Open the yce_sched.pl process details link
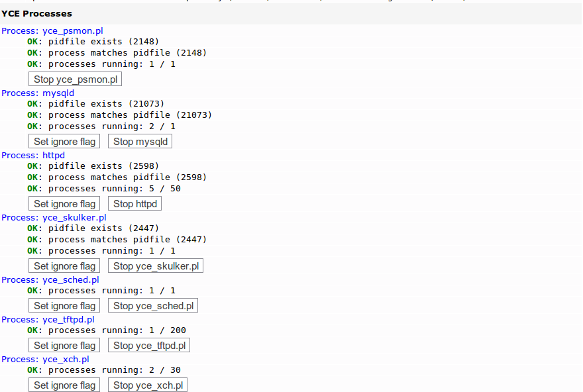 pyautogui.click(x=70, y=279)
